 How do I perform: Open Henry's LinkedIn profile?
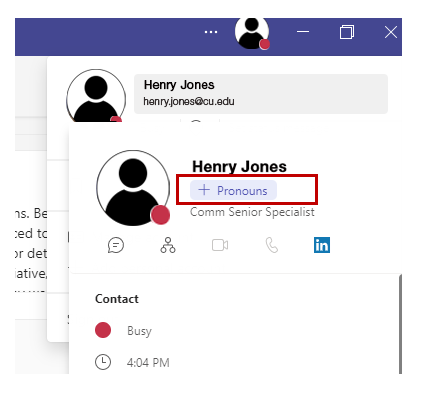[x=322, y=245]
